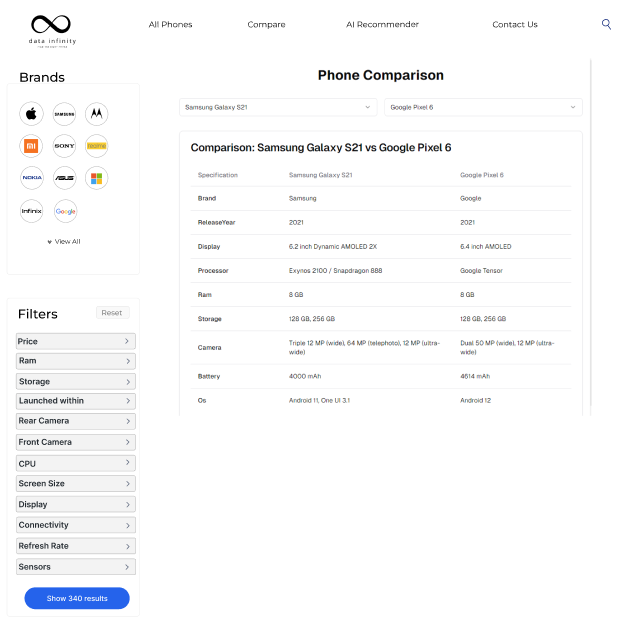Click the Show 340 results button
The image size is (643, 639).
[x=77, y=598]
